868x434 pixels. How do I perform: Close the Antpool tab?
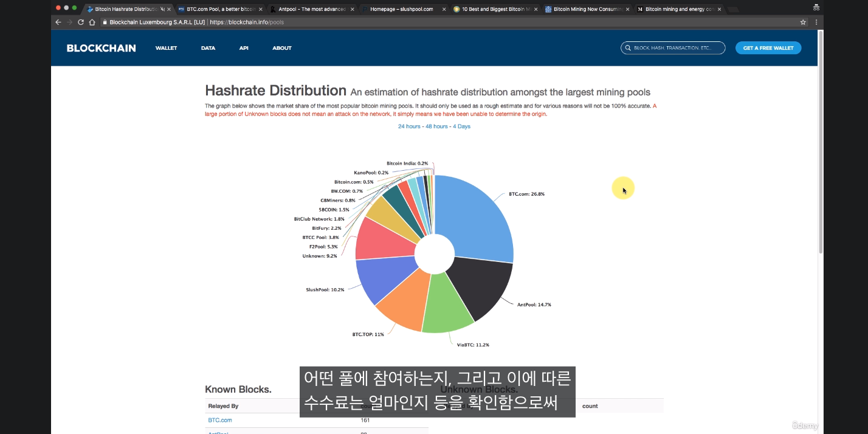353,9
